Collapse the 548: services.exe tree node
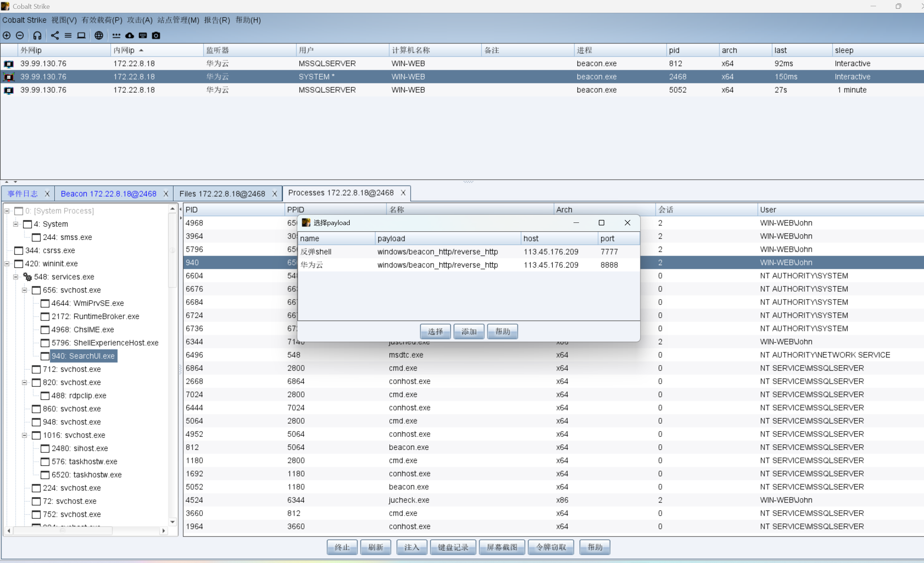This screenshot has height=563, width=924. pyautogui.click(x=16, y=277)
